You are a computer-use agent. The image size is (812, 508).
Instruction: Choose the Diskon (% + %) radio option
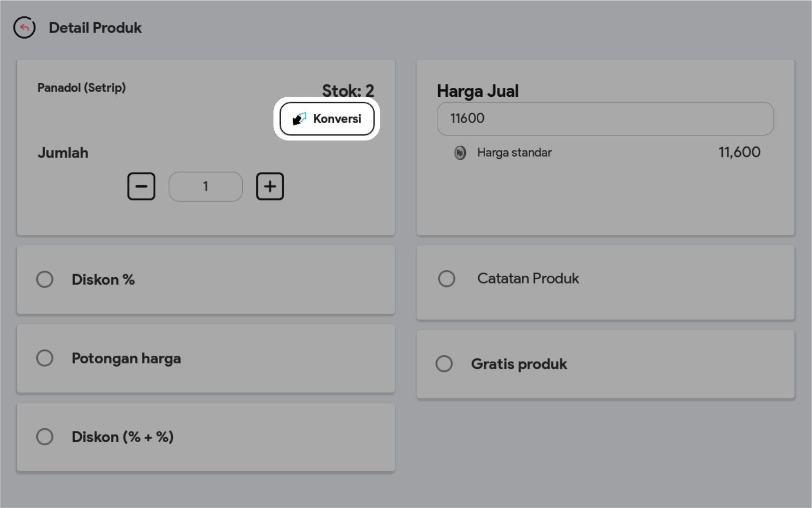[x=45, y=437]
